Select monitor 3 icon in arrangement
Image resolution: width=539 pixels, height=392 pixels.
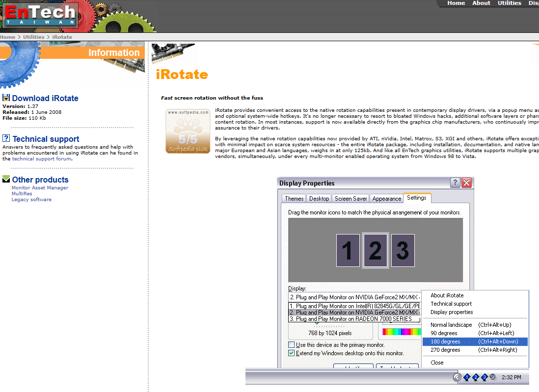[x=403, y=250]
